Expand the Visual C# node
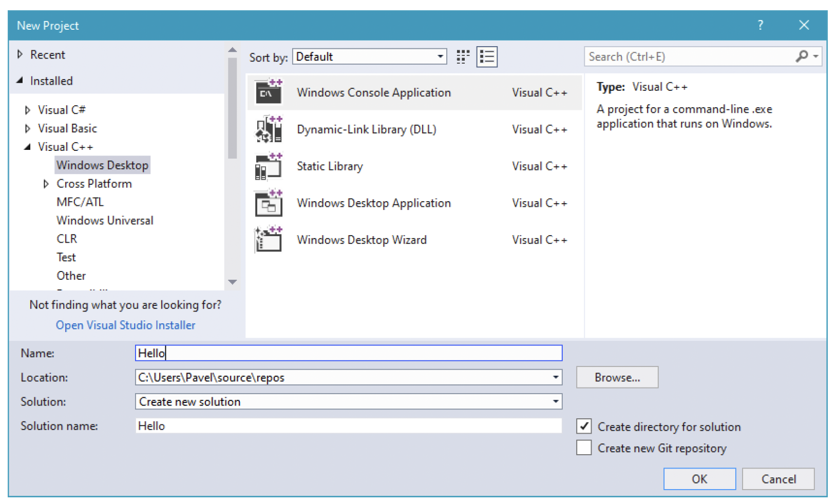 point(28,110)
